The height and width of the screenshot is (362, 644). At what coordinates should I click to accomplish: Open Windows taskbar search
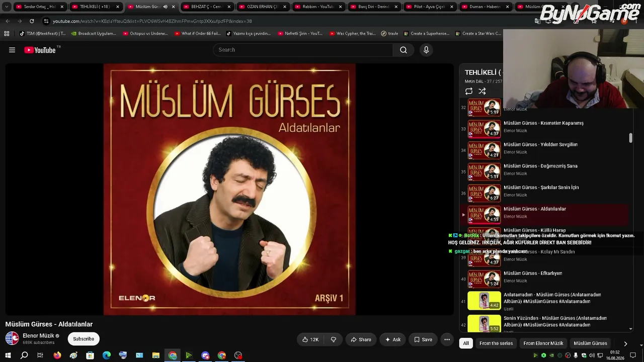click(x=24, y=355)
